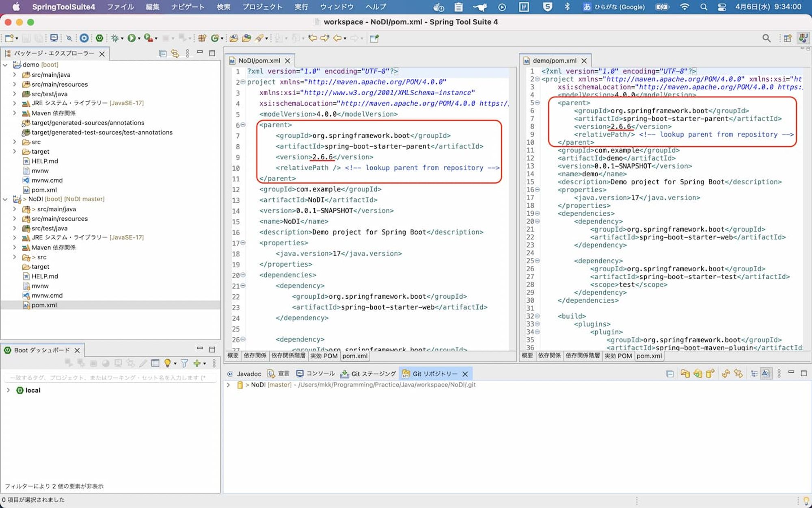This screenshot has height=508, width=812.
Task: Expand the local node in Boot Dashboard
Action: 8,390
